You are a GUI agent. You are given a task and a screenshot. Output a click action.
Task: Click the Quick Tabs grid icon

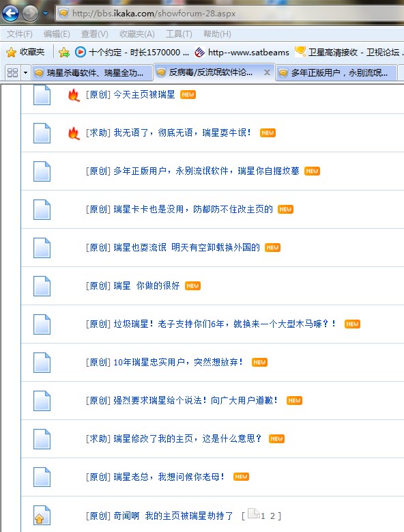tap(12, 72)
